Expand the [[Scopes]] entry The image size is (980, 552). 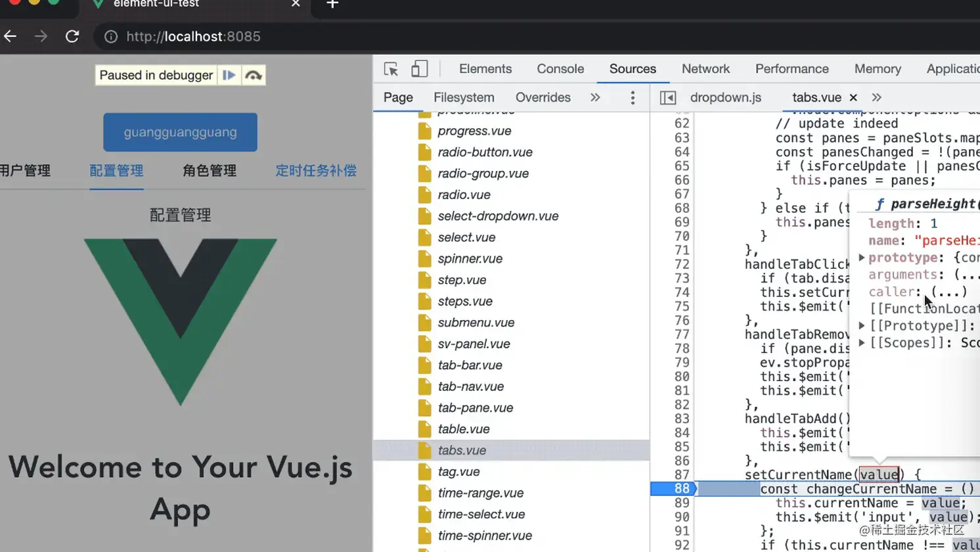[x=861, y=342]
